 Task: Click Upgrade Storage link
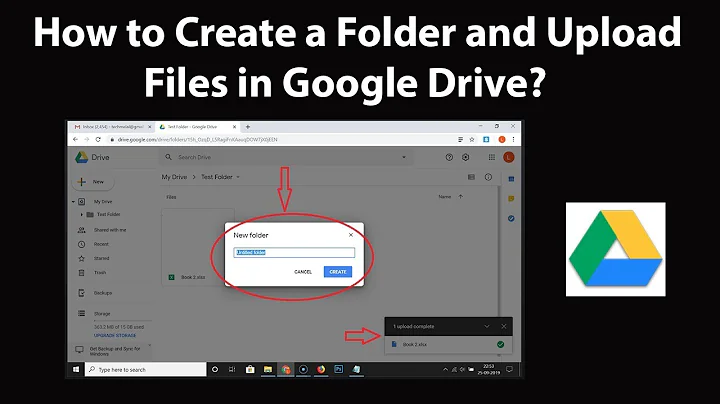tap(115, 336)
